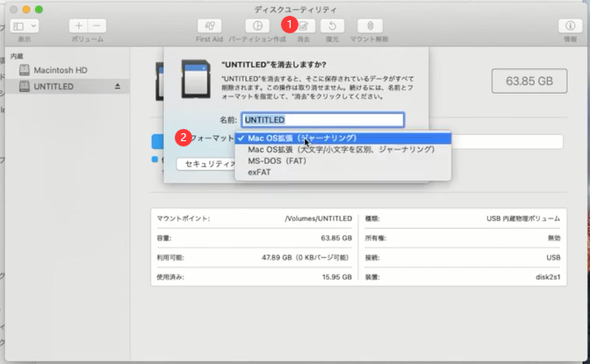The image size is (590, 364).
Task: Click the 内蔵 sidebar section header
Action: (x=17, y=56)
